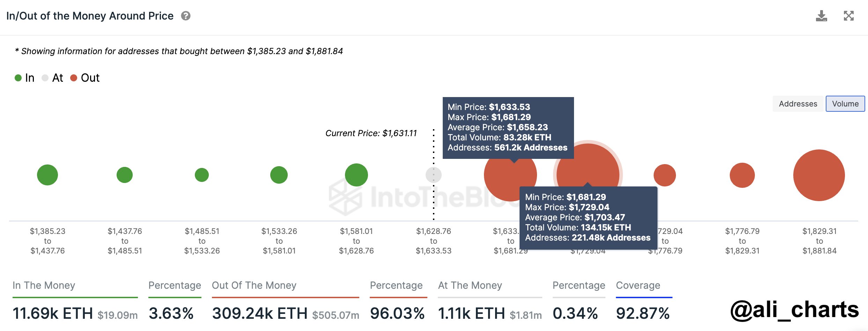This screenshot has height=331, width=868.
Task: Select the green bubble above $1,437.76 to $1,485.51
Action: [125, 175]
